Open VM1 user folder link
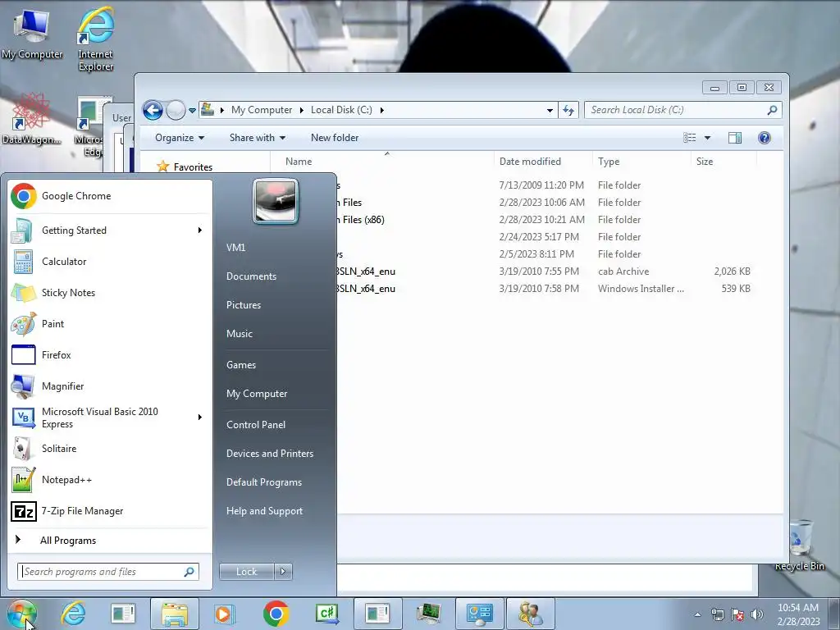The image size is (840, 630). [235, 248]
